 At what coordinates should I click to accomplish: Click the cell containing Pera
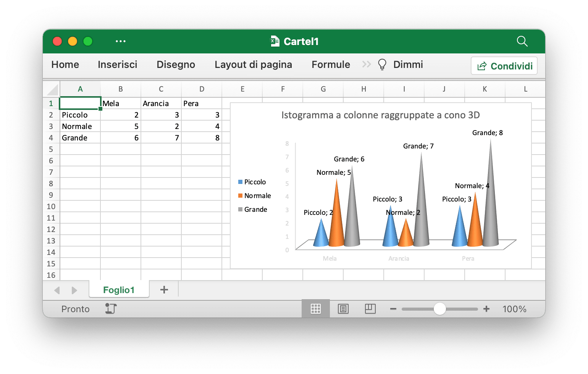point(202,103)
